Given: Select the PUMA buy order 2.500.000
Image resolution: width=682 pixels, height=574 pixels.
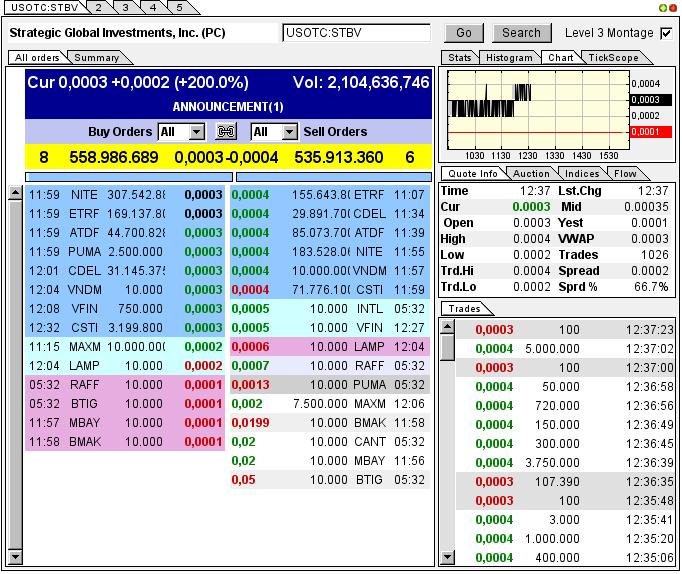Looking at the screenshot, I should coord(125,252).
